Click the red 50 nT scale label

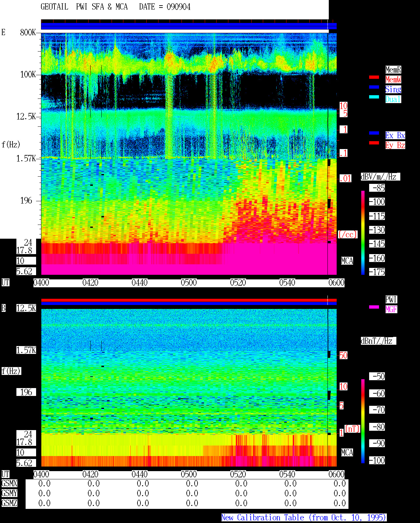(x=343, y=356)
